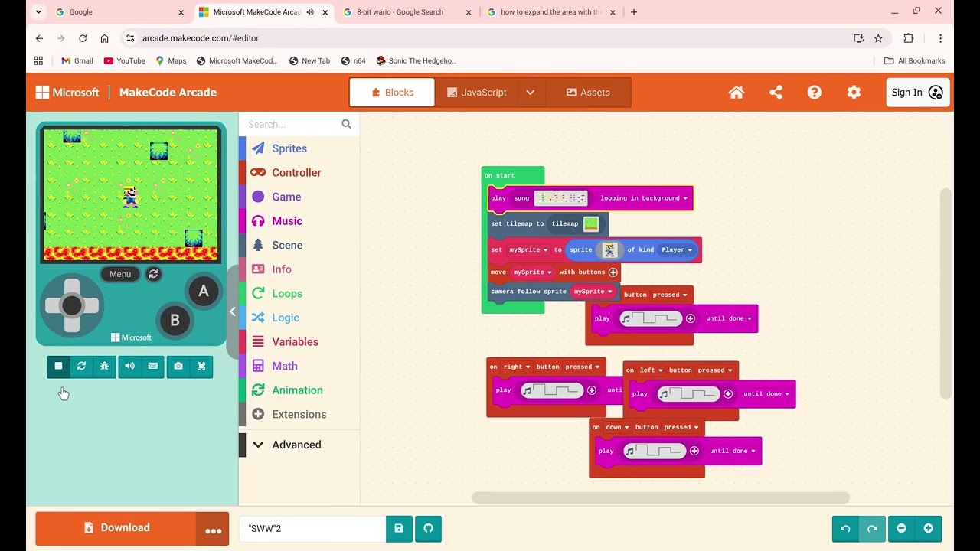
Task: Open the YouTube bookmark
Action: 124,61
